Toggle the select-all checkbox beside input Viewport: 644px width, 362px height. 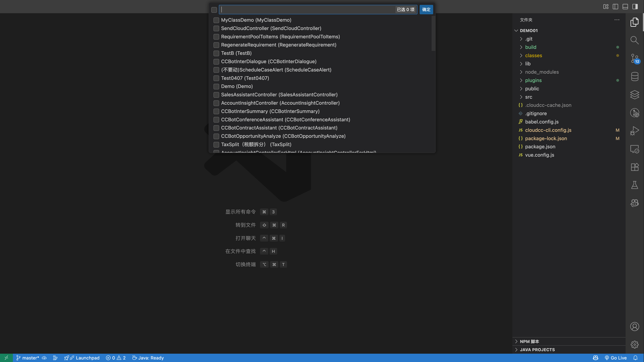214,10
